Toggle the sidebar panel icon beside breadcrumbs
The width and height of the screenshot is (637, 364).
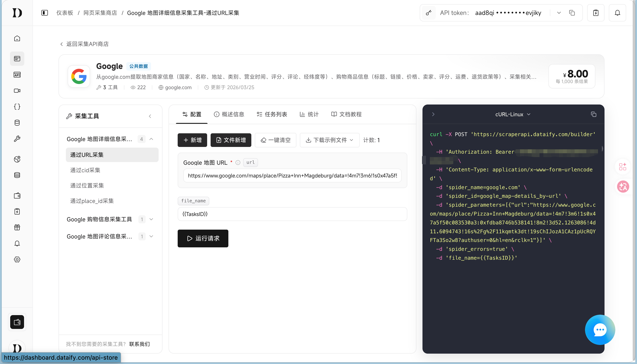pyautogui.click(x=45, y=13)
